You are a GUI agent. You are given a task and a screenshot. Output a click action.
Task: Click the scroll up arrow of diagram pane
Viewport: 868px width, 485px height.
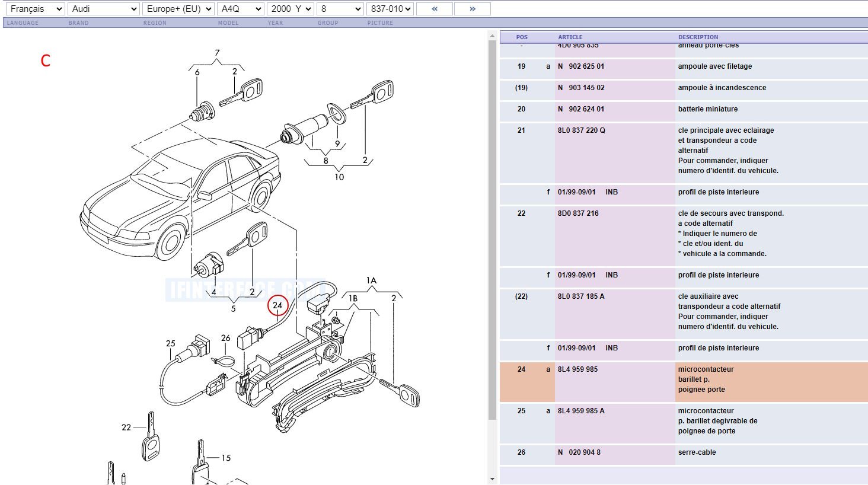click(x=492, y=36)
